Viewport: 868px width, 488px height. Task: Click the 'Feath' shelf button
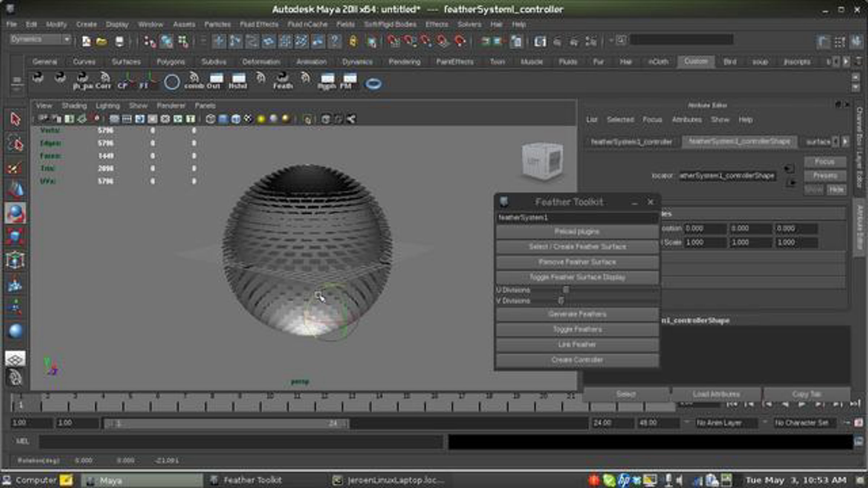(x=283, y=81)
